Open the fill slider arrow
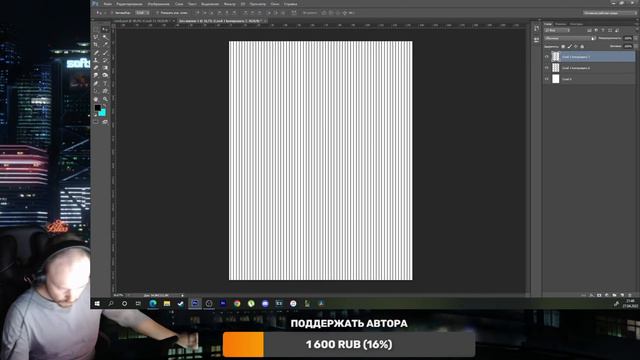Viewport: 640px width, 360px height. (x=636, y=46)
